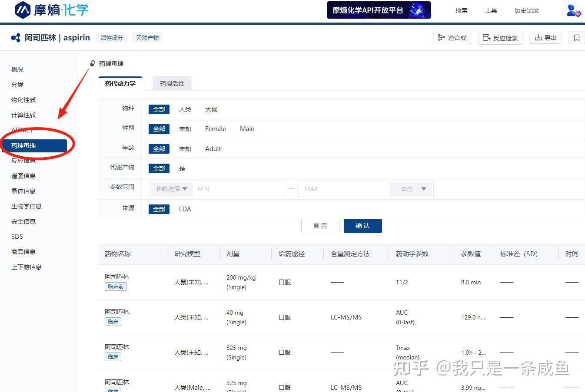Select 大鼠 in the 物种 filter row

tap(211, 109)
